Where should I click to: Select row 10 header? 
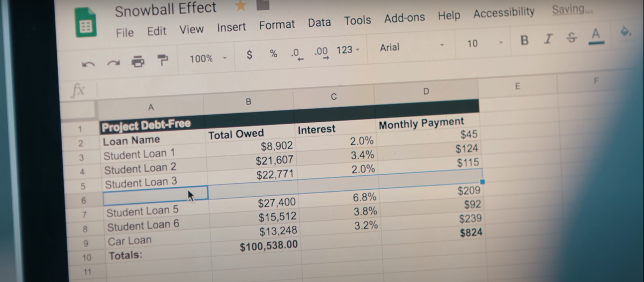[x=86, y=258]
